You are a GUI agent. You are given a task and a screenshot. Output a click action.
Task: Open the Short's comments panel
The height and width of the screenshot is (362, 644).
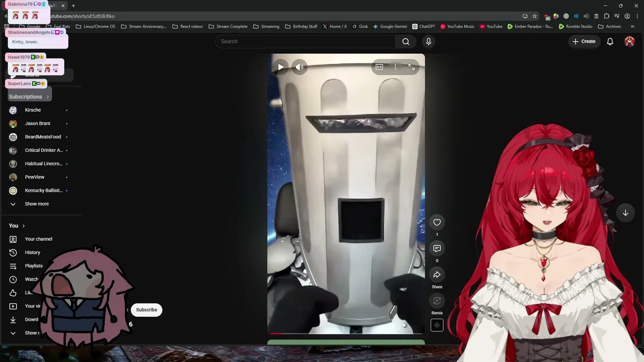pos(437,248)
